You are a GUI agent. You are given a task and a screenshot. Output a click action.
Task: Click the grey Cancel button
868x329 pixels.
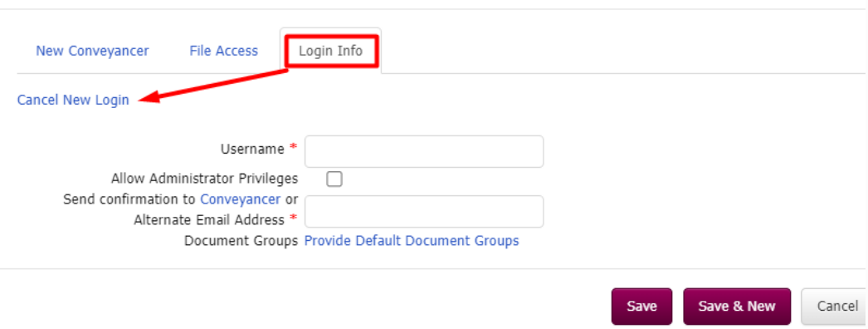[834, 307]
